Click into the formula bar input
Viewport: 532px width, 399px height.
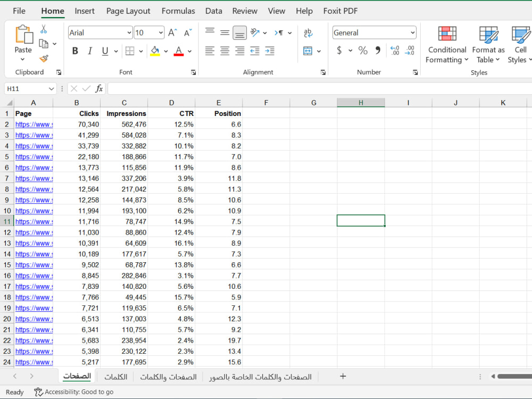click(x=319, y=88)
